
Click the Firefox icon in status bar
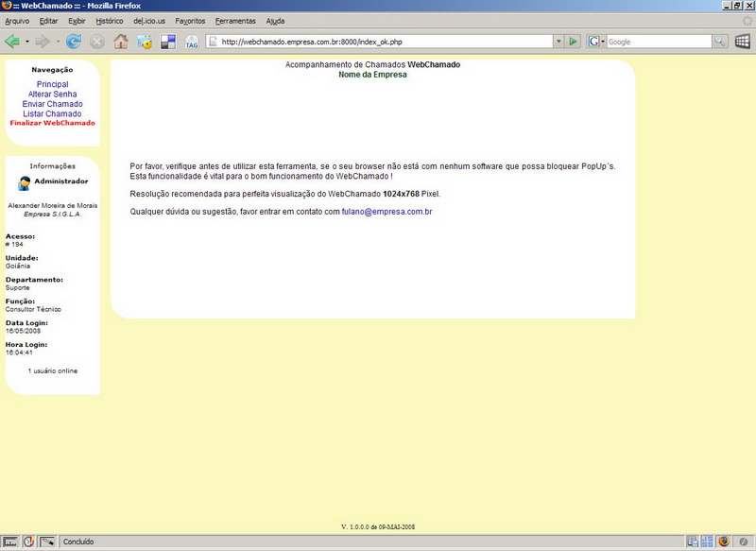(724, 542)
